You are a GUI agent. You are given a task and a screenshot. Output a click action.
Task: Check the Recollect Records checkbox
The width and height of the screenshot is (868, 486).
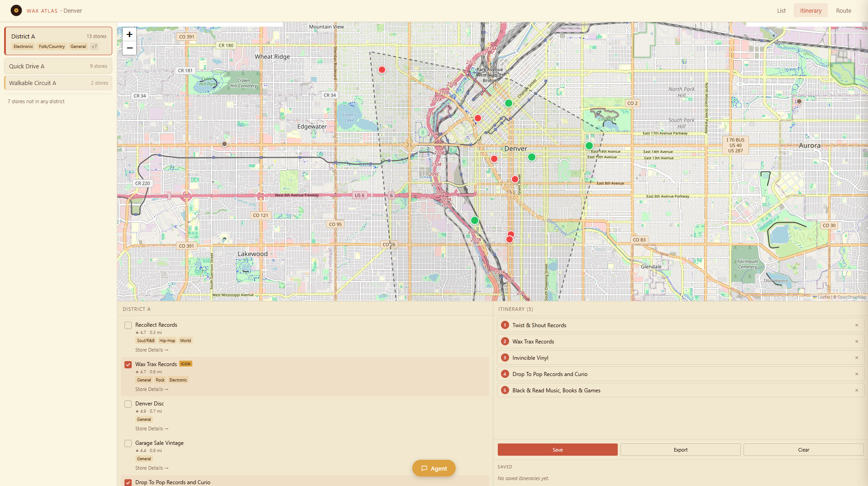coord(128,325)
